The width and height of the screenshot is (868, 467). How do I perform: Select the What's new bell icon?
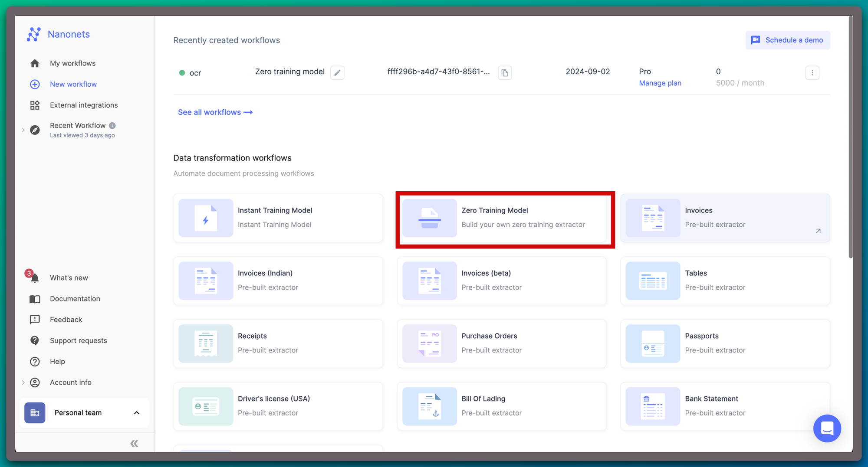click(x=34, y=278)
